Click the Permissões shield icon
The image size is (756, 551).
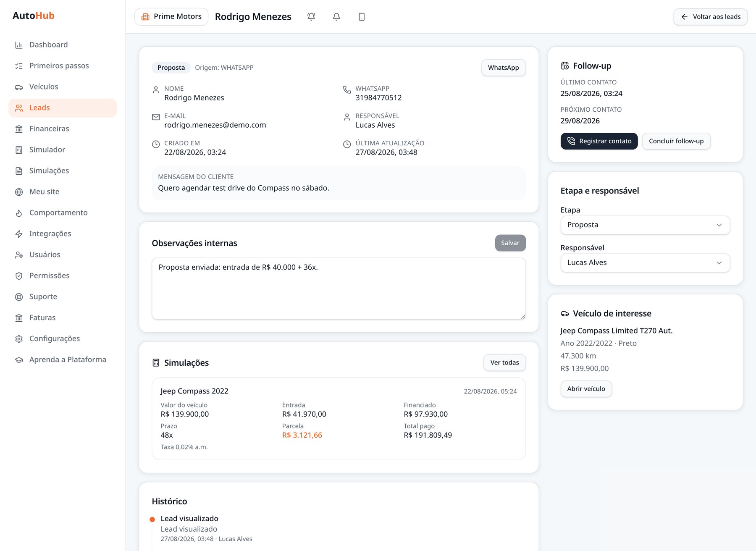coord(19,276)
